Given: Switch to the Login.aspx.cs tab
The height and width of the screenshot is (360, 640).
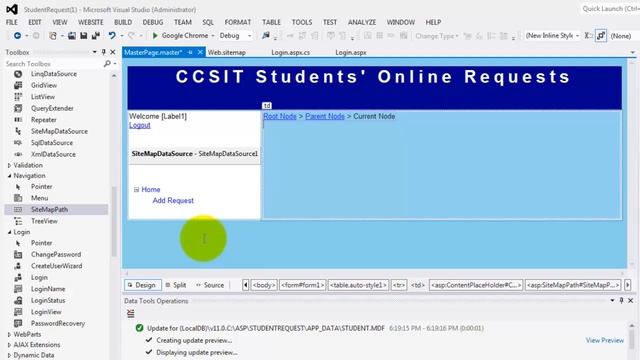Looking at the screenshot, I should [x=290, y=52].
